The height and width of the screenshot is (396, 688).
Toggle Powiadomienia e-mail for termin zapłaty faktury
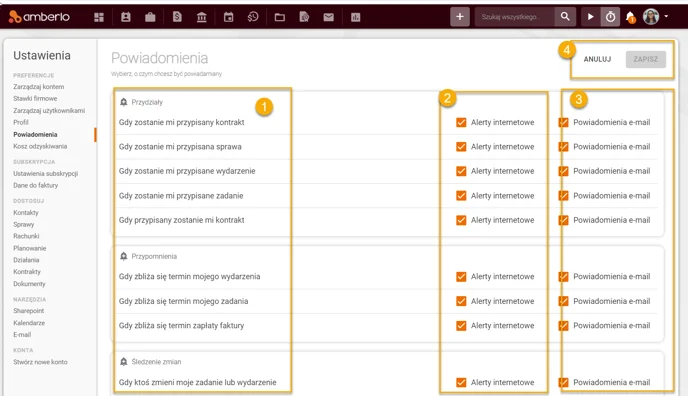coord(564,326)
